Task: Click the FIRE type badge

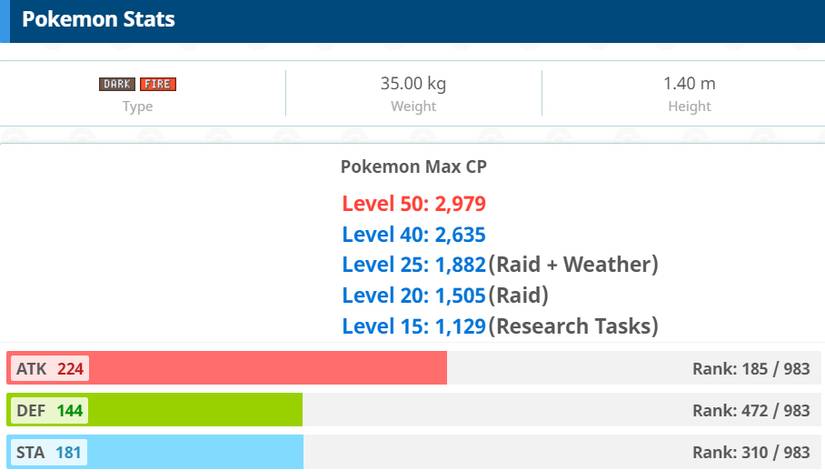Action: tap(158, 84)
